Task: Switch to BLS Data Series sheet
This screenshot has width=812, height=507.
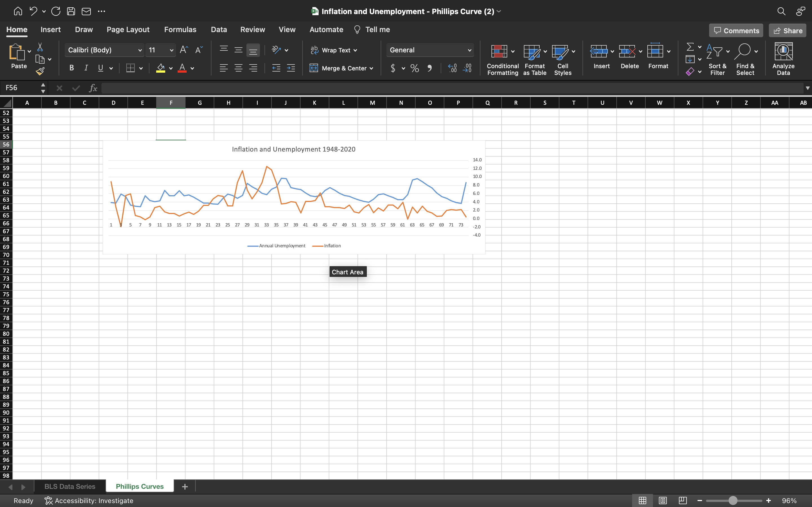Action: pyautogui.click(x=70, y=486)
